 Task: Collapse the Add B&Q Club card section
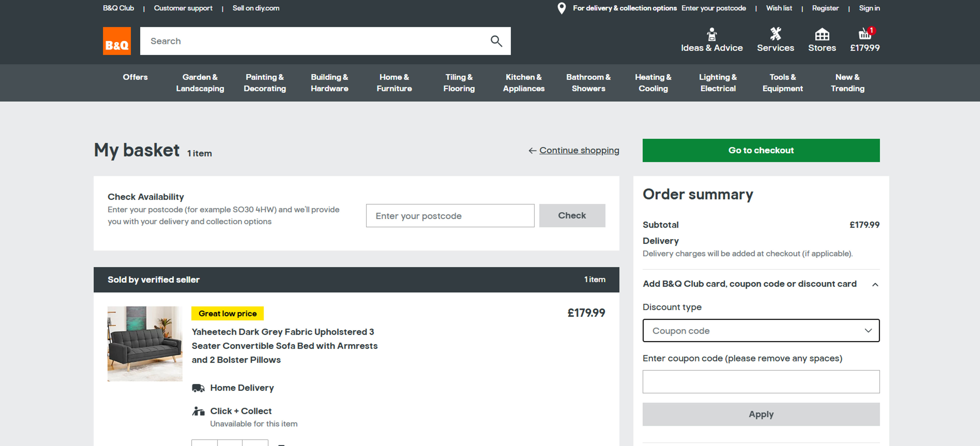[875, 285]
